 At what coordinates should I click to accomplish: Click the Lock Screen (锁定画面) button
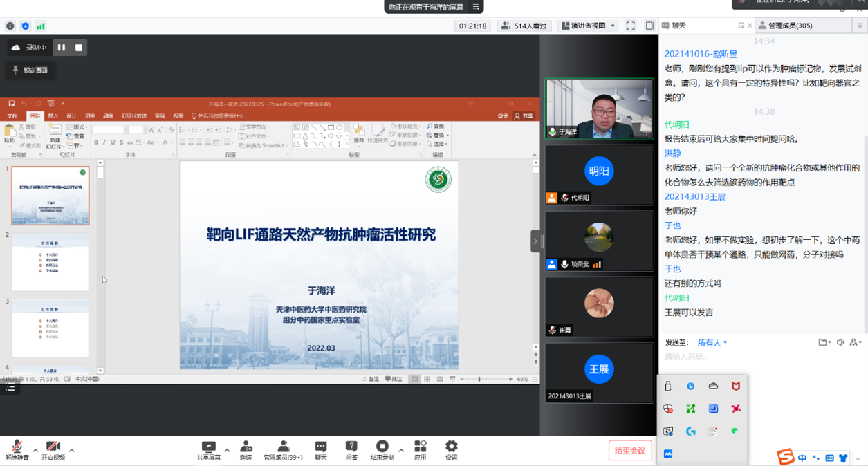[30, 70]
